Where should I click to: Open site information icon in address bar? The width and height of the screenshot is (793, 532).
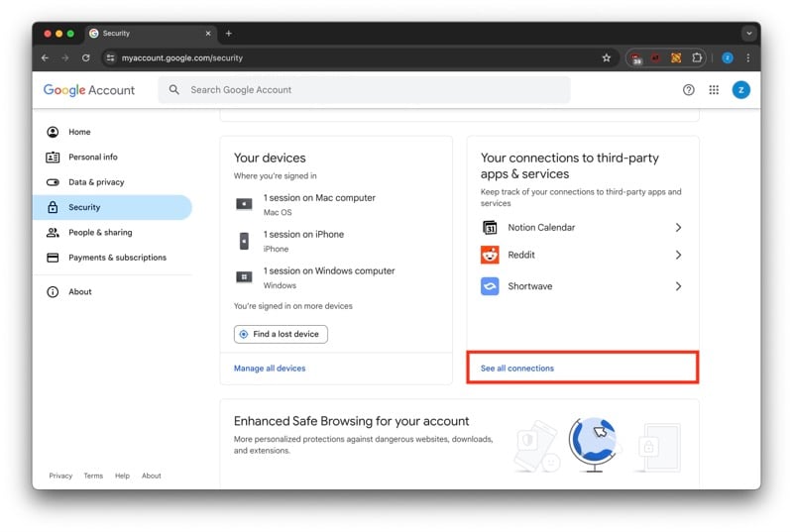(x=110, y=58)
